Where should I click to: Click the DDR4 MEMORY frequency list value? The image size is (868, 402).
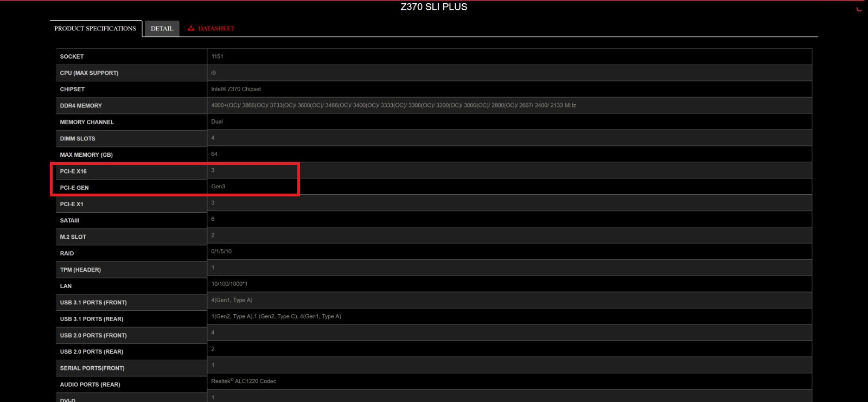(393, 105)
